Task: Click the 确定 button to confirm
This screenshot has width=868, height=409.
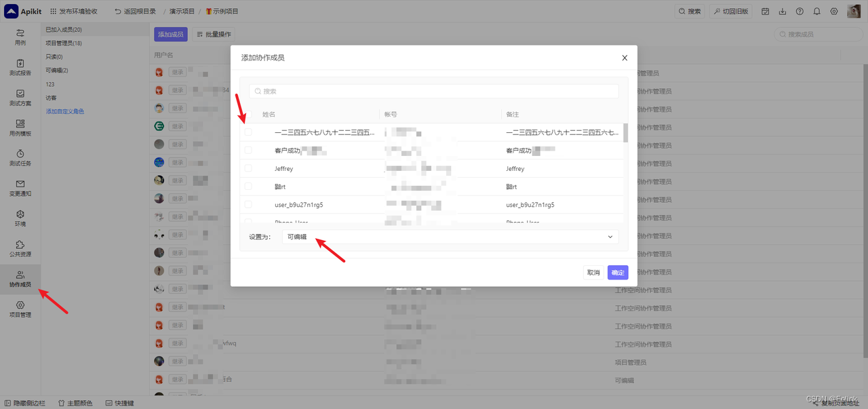Action: (x=617, y=271)
